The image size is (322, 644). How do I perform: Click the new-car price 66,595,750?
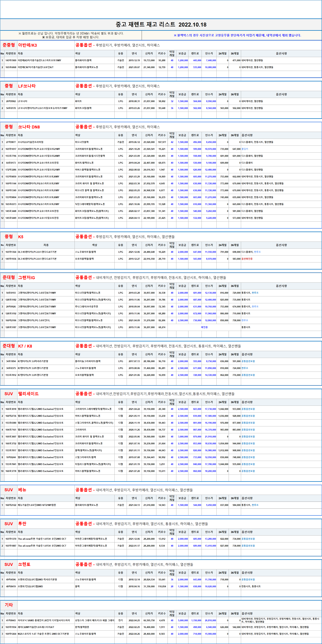click(149, 620)
